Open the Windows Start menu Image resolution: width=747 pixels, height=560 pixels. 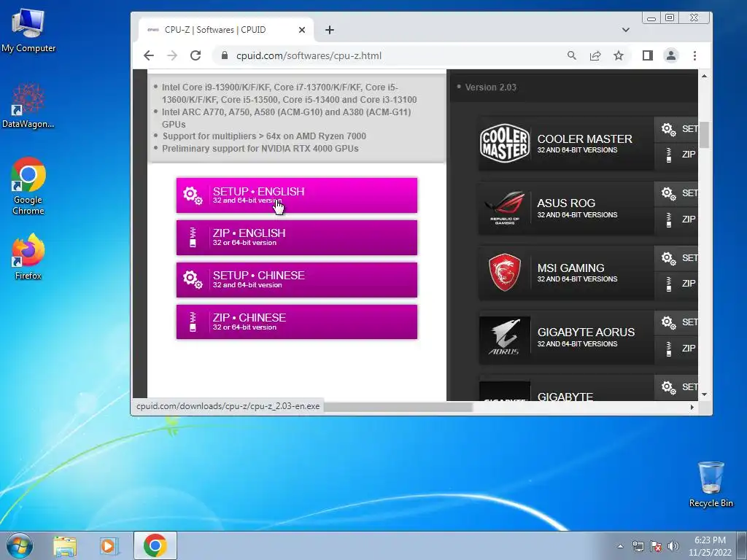click(x=20, y=545)
